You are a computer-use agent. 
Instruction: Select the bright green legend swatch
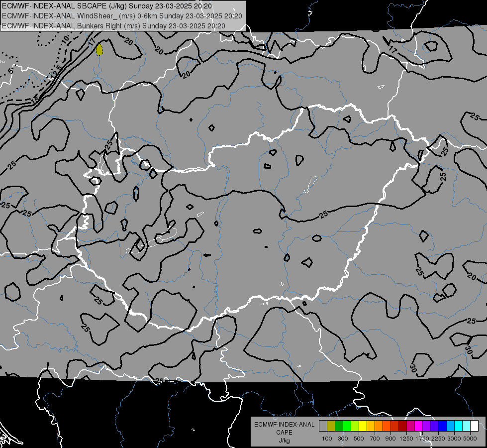[x=347, y=426]
